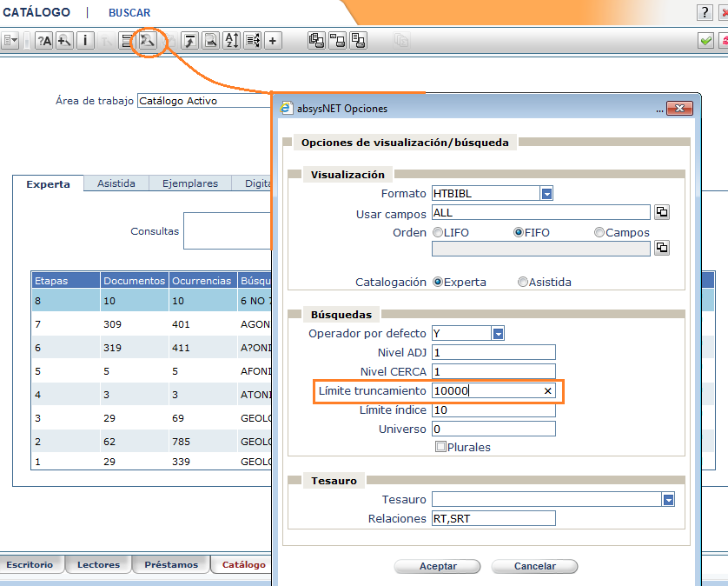Open the Tesauro dropdown list
This screenshot has height=586, width=728.
[668, 499]
